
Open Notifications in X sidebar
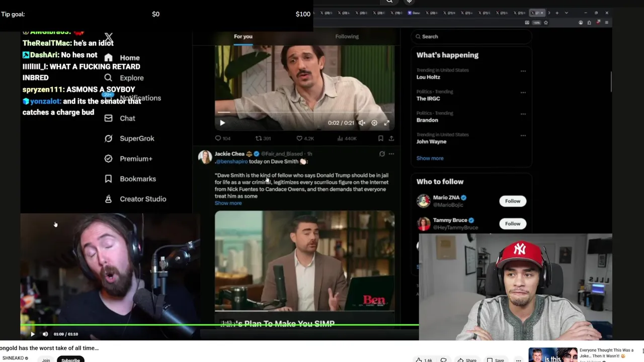pyautogui.click(x=133, y=98)
